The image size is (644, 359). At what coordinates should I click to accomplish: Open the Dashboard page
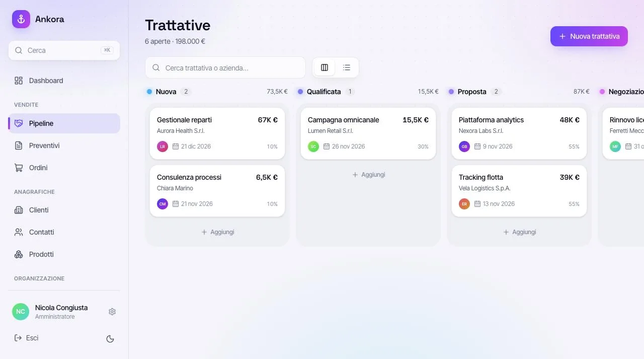64,81
